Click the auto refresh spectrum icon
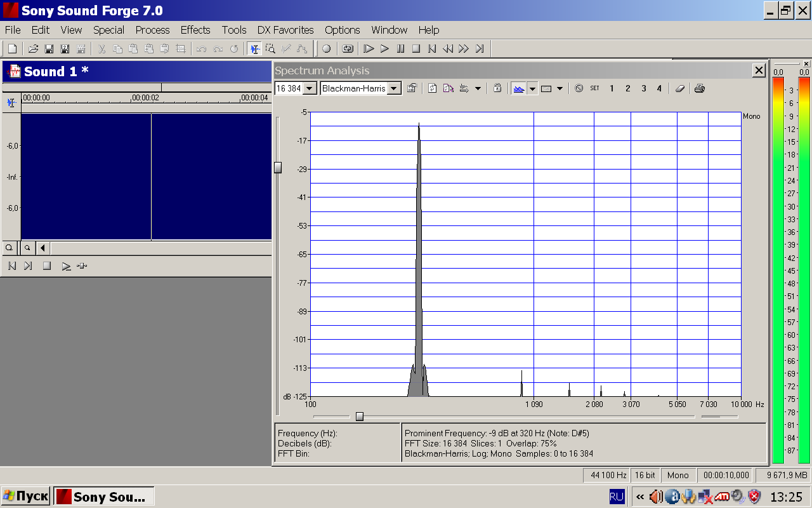The image size is (812, 508). tap(449, 89)
